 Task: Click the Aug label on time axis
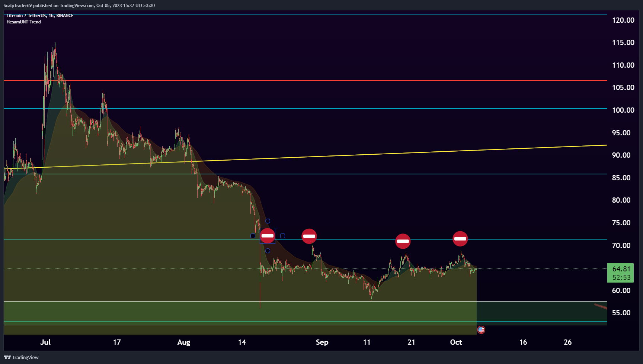[x=184, y=342]
